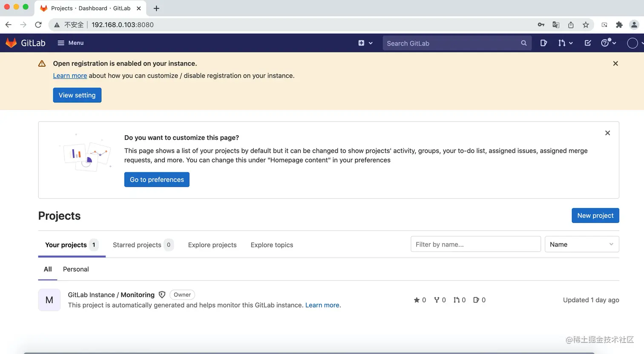Click the translate page icon

pyautogui.click(x=556, y=25)
